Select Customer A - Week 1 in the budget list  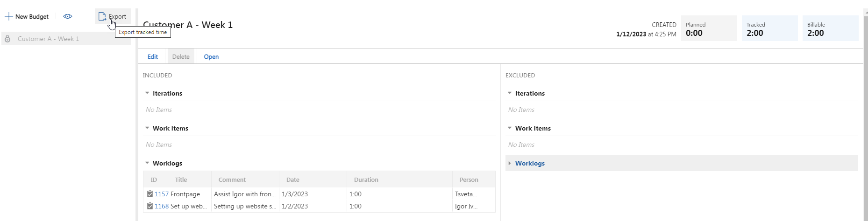pyautogui.click(x=66, y=39)
